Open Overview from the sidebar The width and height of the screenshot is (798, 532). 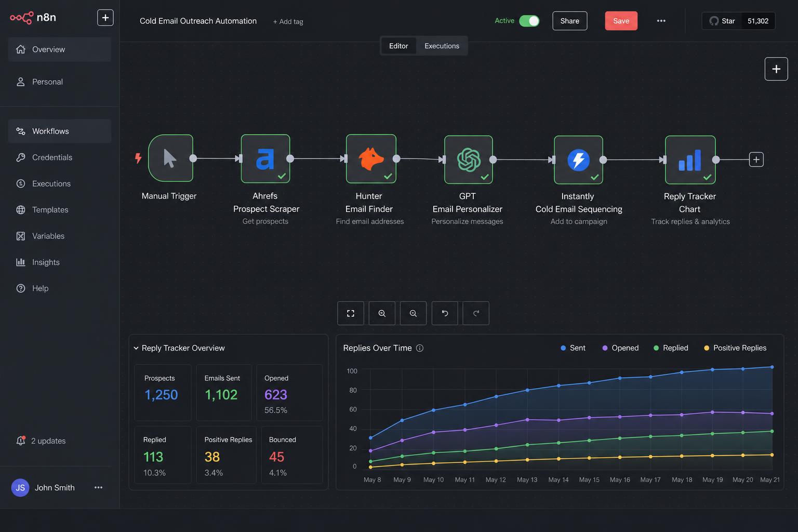pyautogui.click(x=59, y=49)
